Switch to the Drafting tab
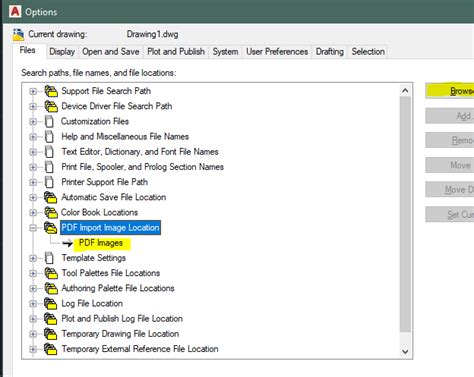 pyautogui.click(x=330, y=52)
